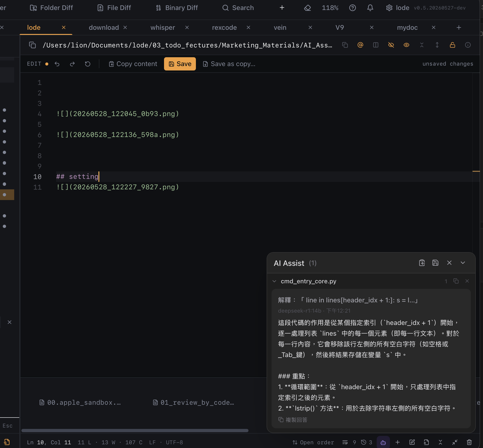Screen dimensions: 483x448
Task: Open 00.apple_sandbox file
Action: click(80, 402)
